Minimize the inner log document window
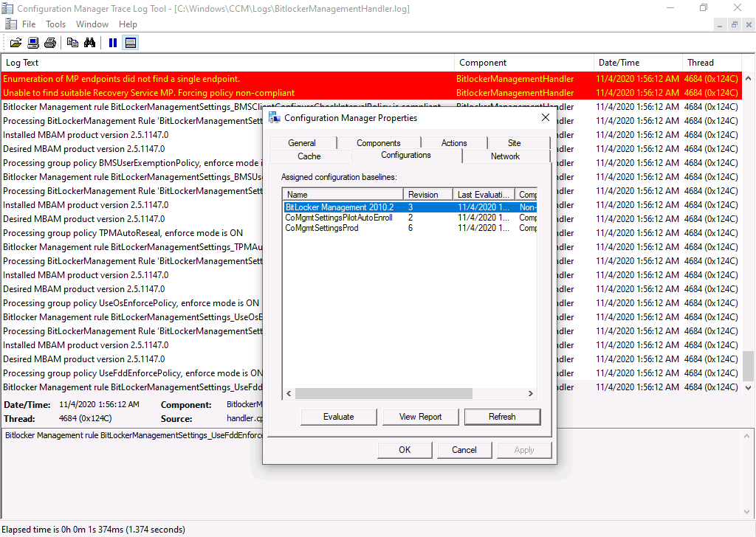 (719, 24)
